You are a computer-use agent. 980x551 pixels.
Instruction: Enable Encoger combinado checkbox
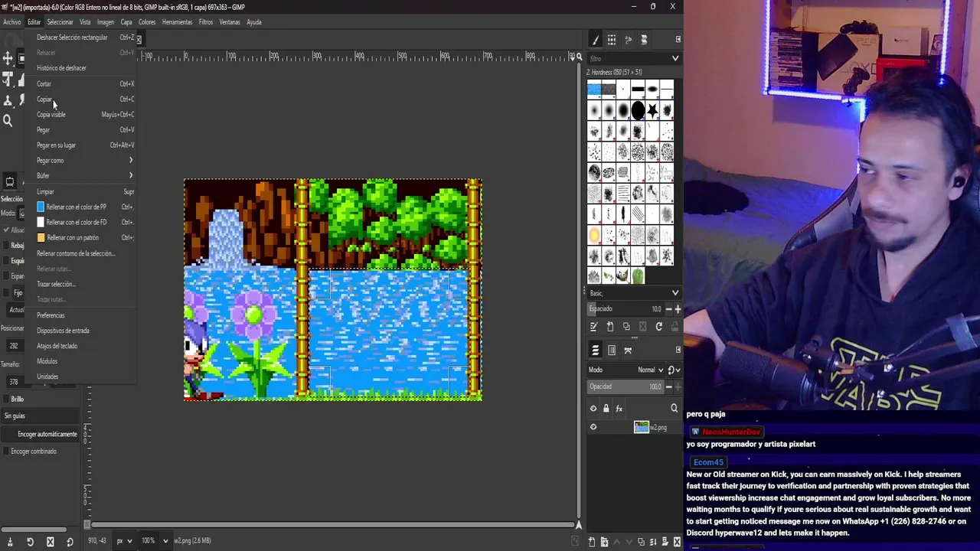[6, 452]
